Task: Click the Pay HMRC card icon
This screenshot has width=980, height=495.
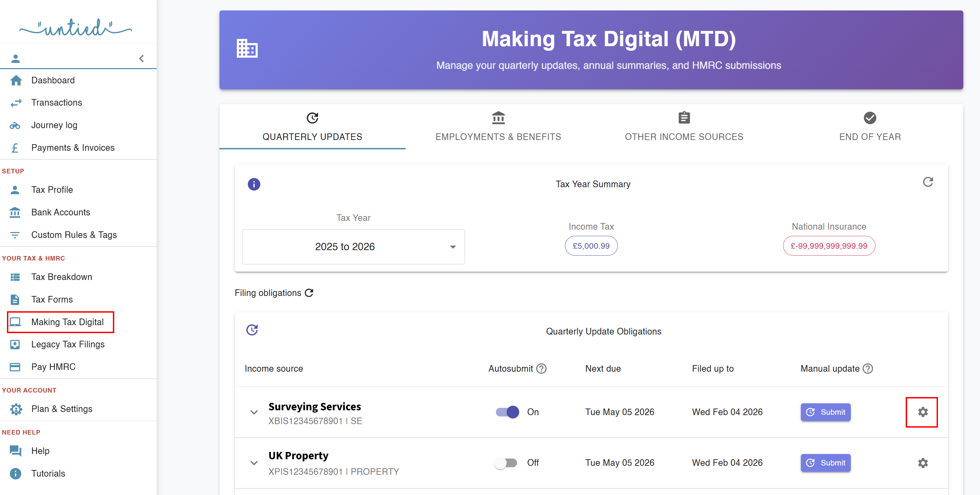Action: point(15,367)
